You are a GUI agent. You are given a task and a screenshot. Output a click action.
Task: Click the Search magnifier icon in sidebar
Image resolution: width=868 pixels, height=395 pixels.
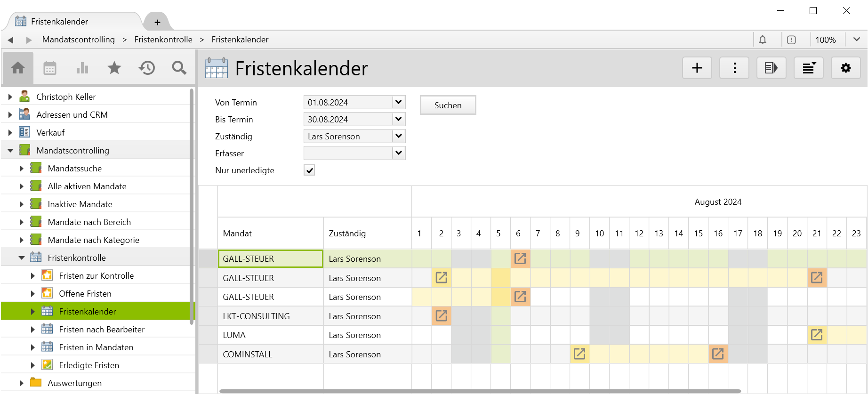click(x=179, y=68)
